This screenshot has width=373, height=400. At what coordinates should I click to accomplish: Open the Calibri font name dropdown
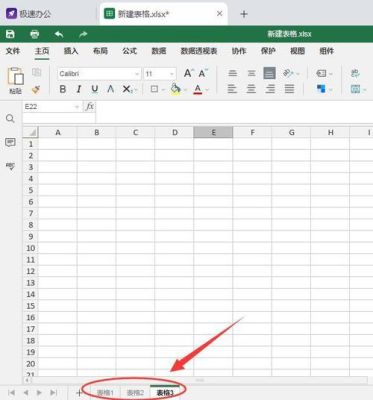point(137,74)
